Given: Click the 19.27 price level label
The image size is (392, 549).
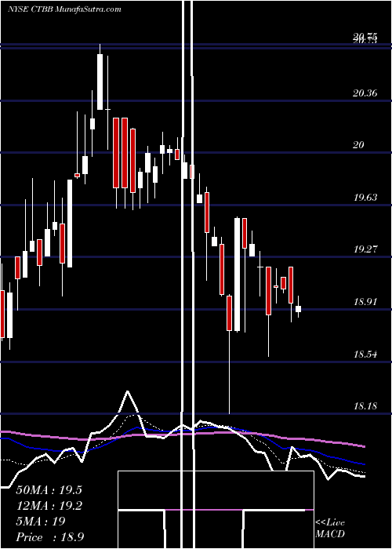Looking at the screenshot, I should pyautogui.click(x=365, y=249).
